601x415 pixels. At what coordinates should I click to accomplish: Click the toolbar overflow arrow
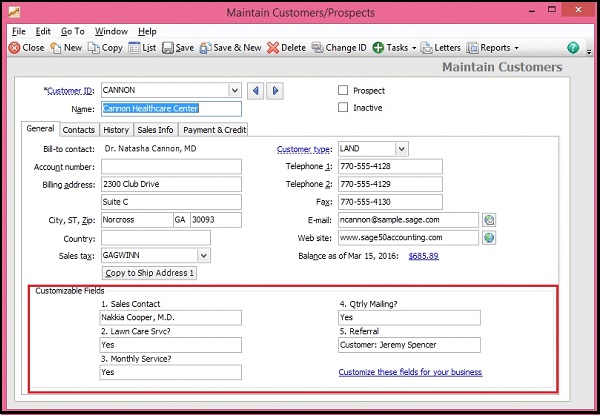(589, 52)
